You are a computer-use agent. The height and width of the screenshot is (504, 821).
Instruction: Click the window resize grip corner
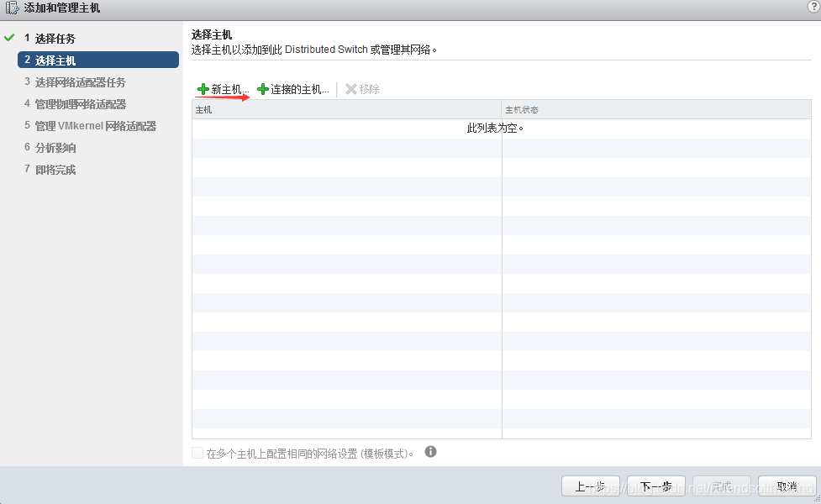pos(818,501)
